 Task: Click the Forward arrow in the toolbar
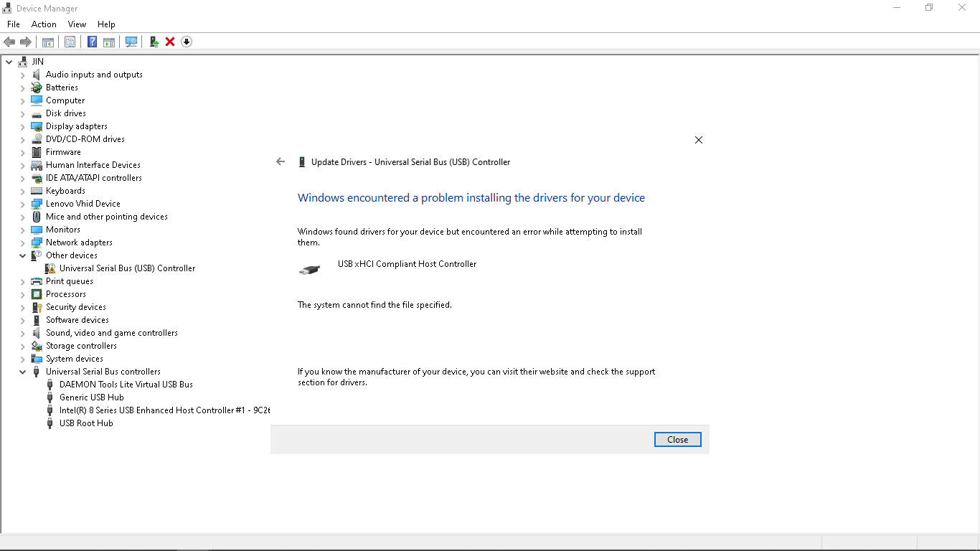click(x=25, y=42)
